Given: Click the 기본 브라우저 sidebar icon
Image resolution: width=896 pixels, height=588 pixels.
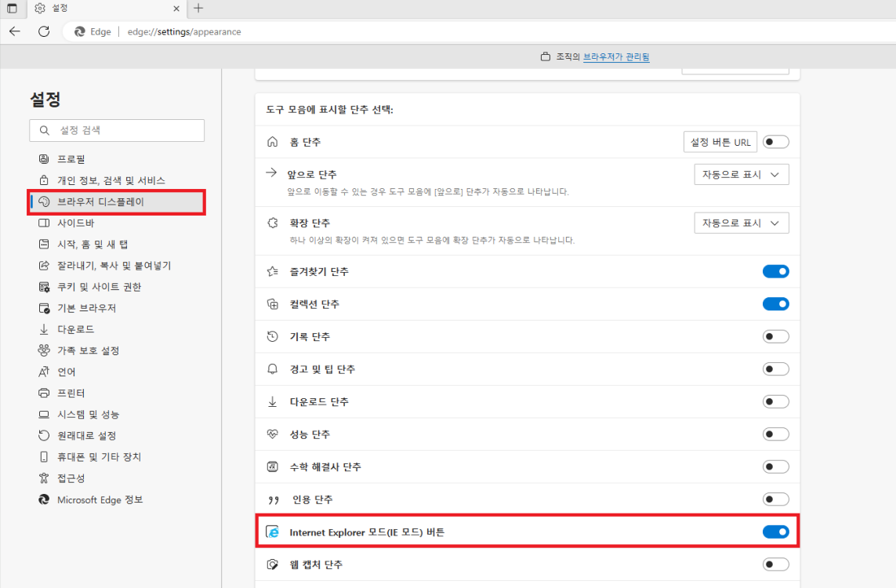Looking at the screenshot, I should (44, 308).
